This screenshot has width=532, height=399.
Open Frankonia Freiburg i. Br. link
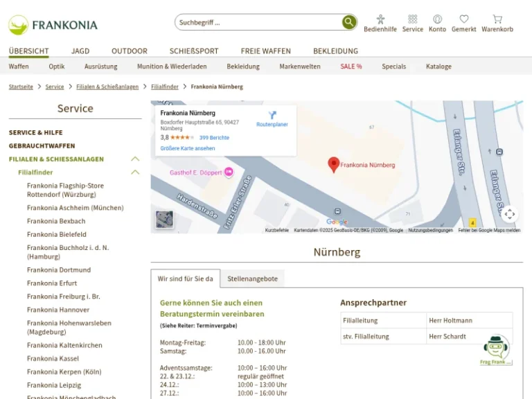(64, 296)
